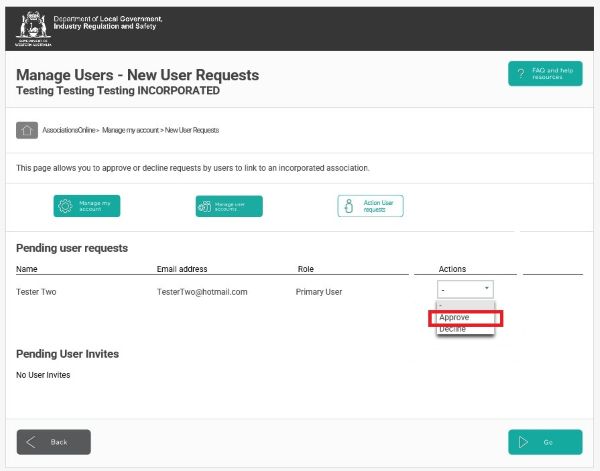The width and height of the screenshot is (600, 471).
Task: Click the home icon in breadcrumb
Action: coord(27,130)
